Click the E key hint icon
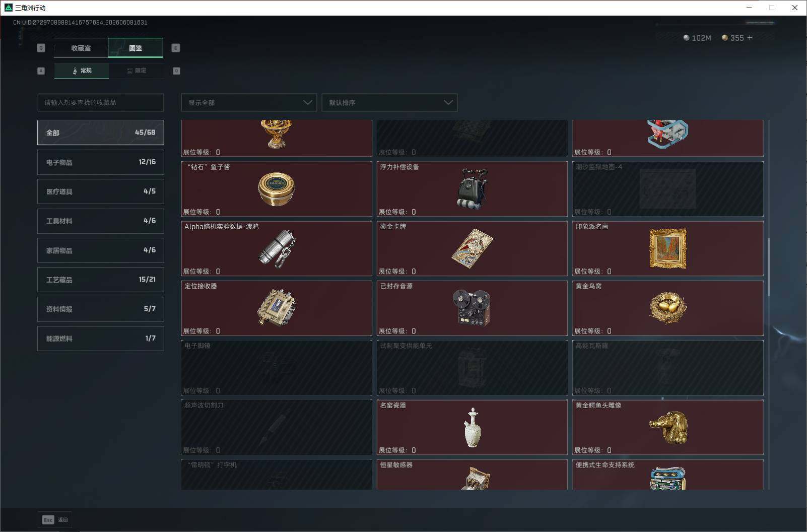This screenshot has height=532, width=807. tap(176, 48)
